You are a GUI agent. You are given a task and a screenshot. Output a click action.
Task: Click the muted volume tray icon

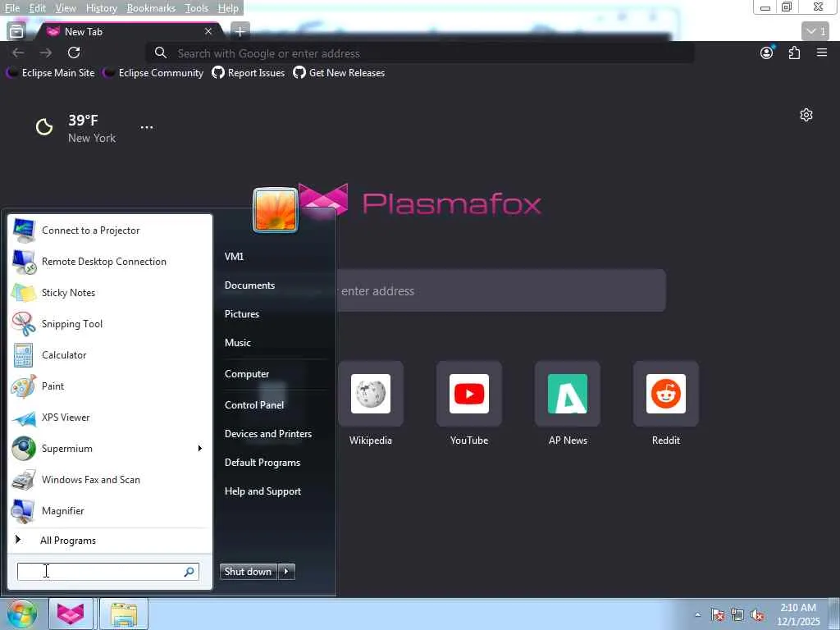[x=757, y=615]
